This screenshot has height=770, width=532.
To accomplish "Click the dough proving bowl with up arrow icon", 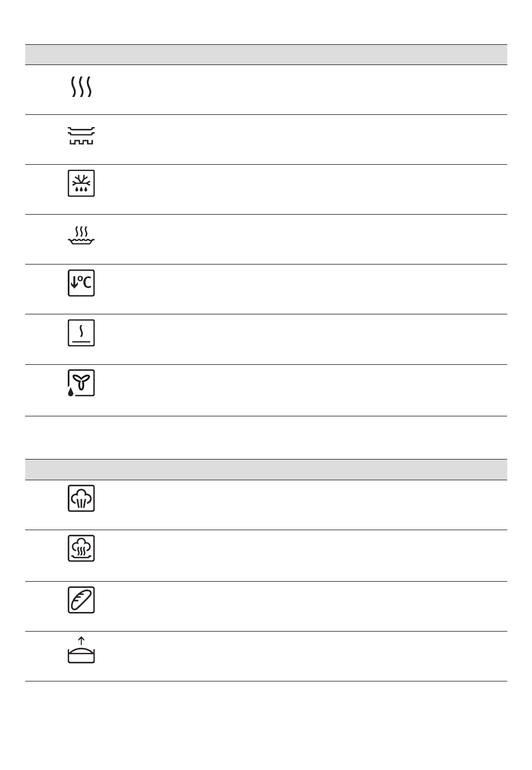I will coord(81,650).
